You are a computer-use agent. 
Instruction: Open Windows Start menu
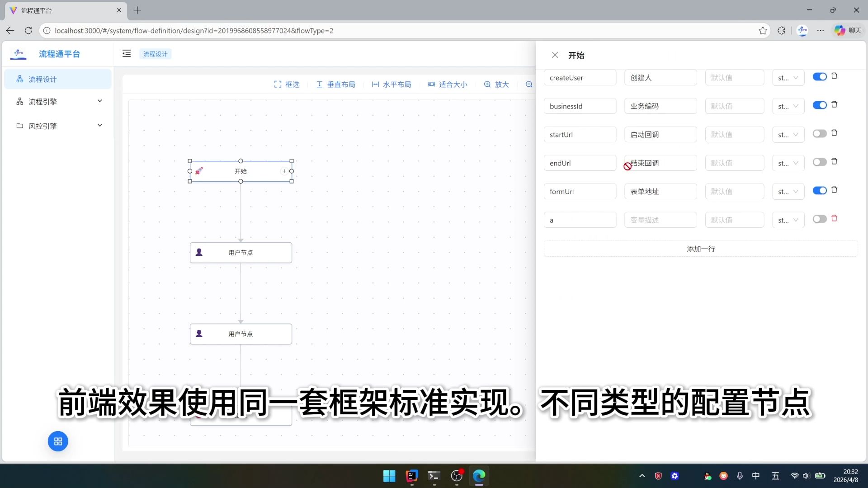coord(389,476)
